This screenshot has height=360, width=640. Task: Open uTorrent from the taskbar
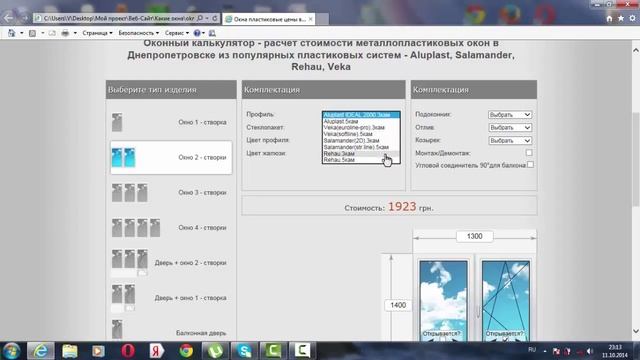(x=215, y=351)
